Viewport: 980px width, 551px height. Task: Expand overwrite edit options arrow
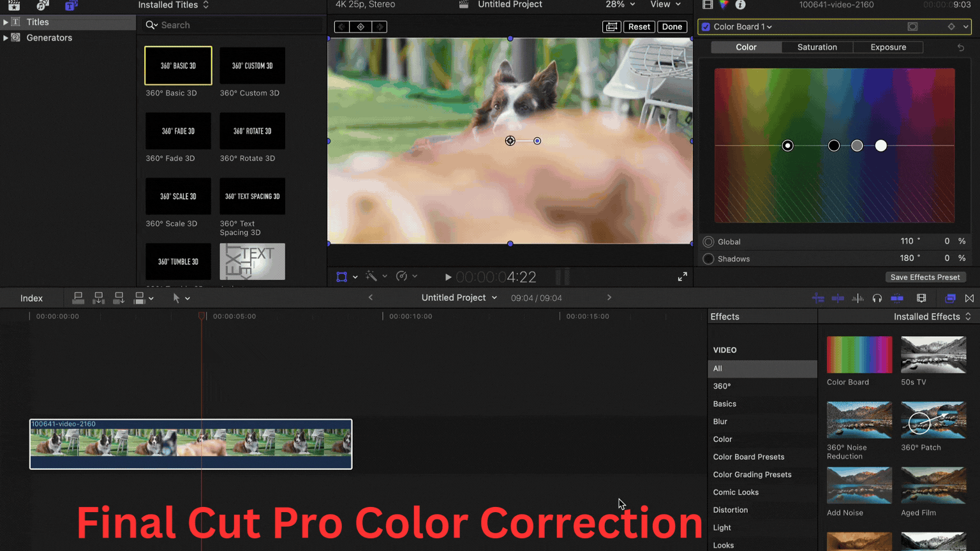point(151,298)
